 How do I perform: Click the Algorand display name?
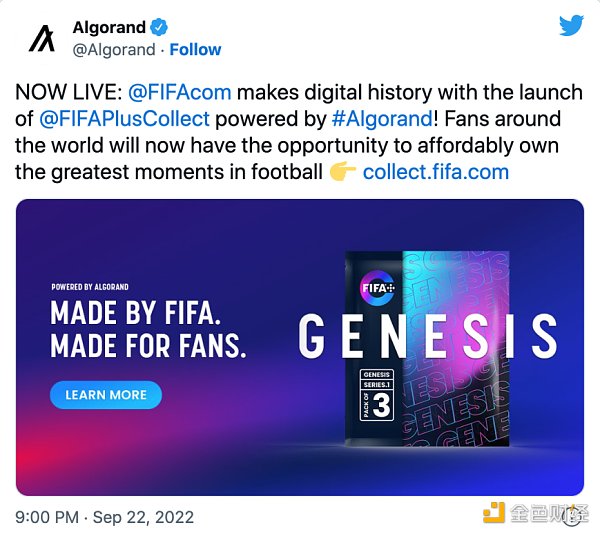109,27
